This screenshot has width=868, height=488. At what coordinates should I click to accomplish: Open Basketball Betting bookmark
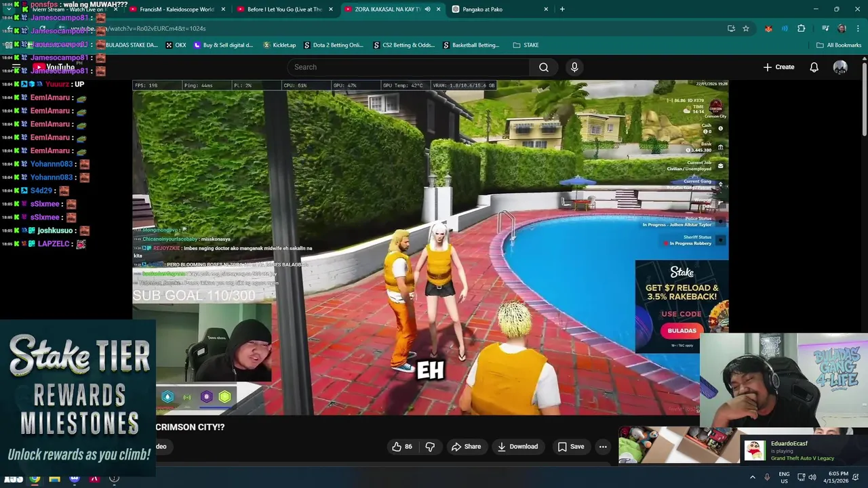pyautogui.click(x=471, y=45)
